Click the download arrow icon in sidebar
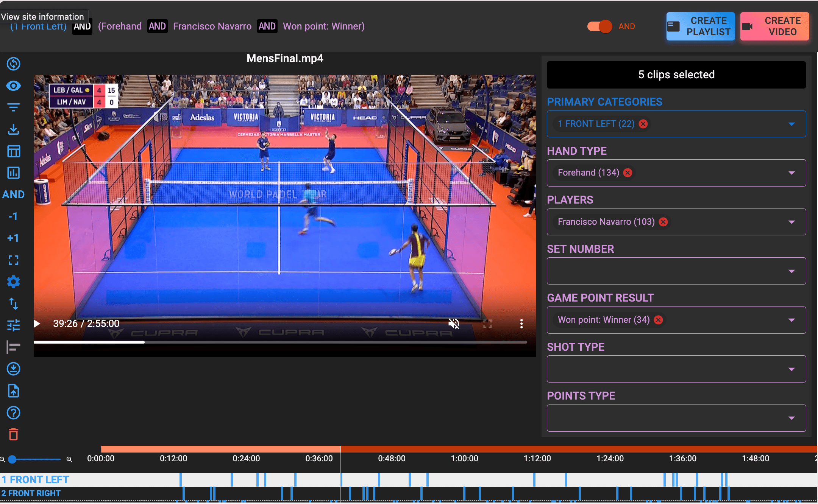Image resolution: width=818 pixels, height=504 pixels. point(14,129)
